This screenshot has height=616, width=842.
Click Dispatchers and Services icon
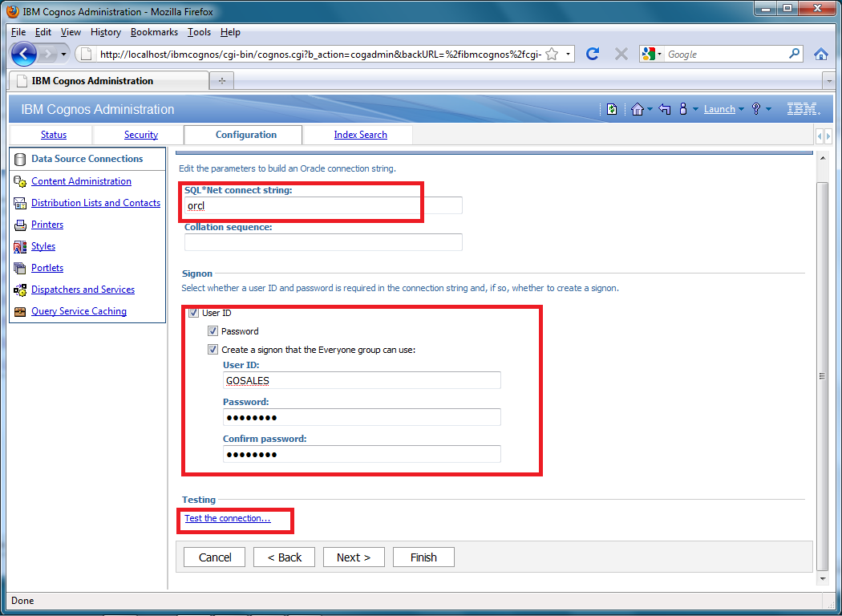pyautogui.click(x=20, y=290)
